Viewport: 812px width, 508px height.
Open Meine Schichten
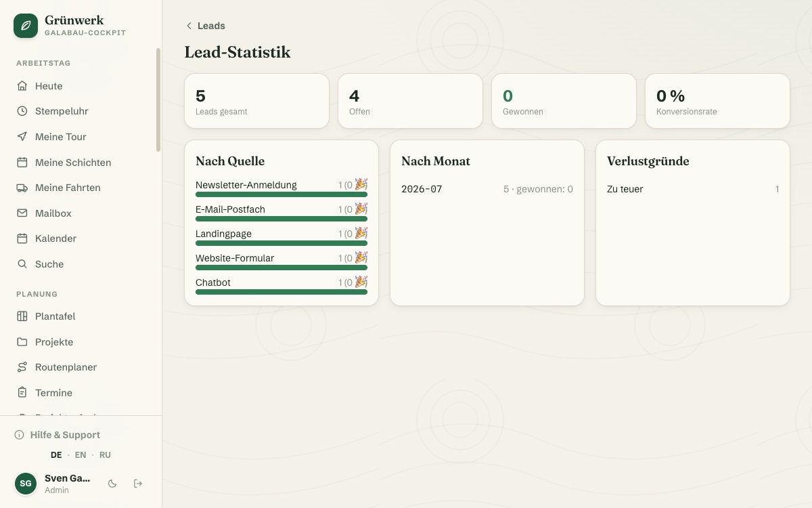[x=81, y=163]
